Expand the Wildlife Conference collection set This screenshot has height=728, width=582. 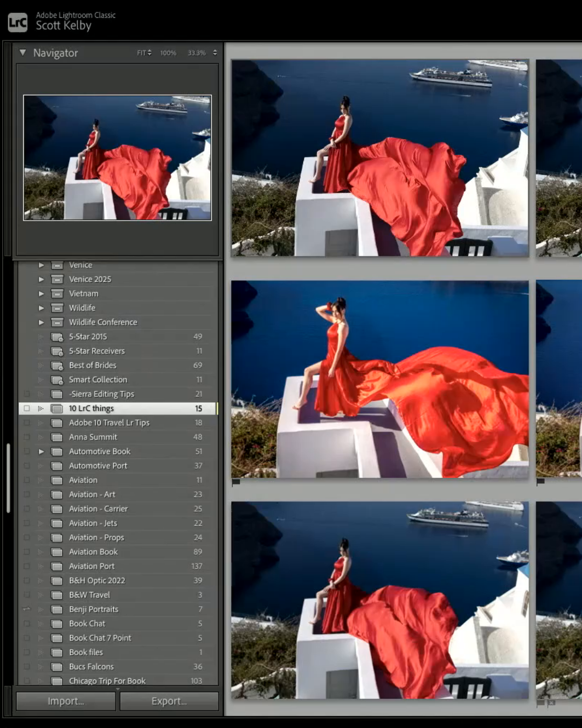tap(41, 322)
